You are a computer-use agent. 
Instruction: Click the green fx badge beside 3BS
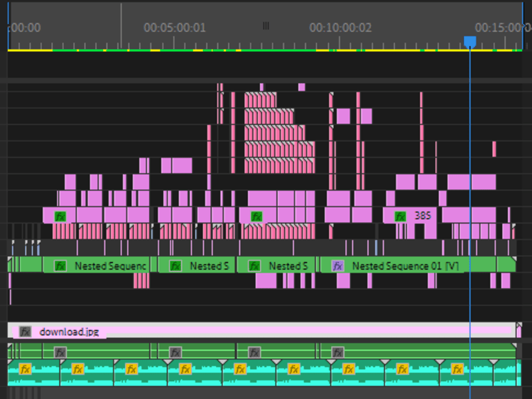click(x=400, y=217)
